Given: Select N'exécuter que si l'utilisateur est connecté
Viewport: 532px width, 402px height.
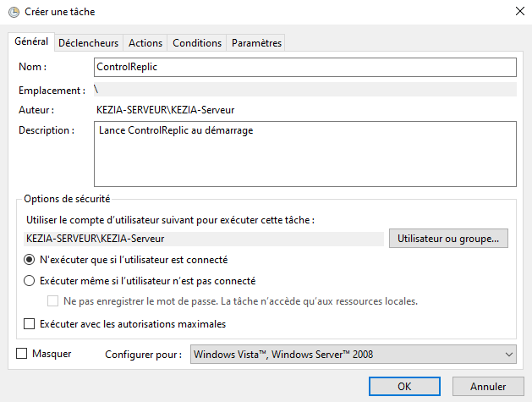Looking at the screenshot, I should [30, 260].
